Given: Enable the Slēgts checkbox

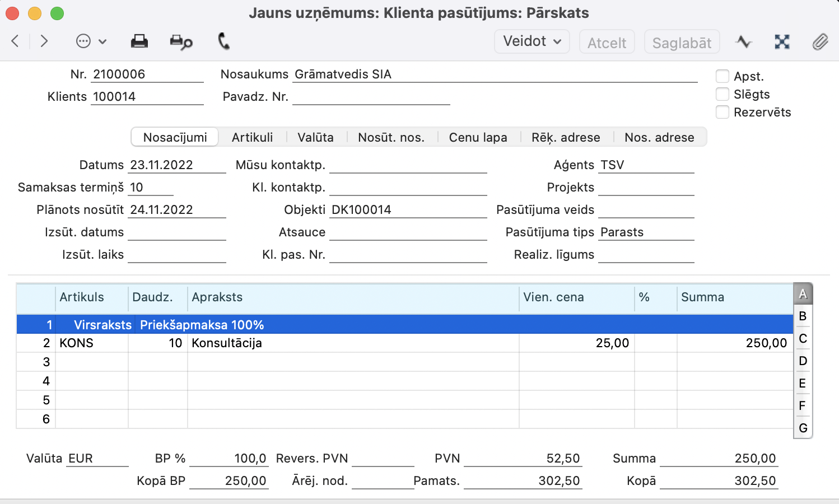Looking at the screenshot, I should click(x=723, y=94).
